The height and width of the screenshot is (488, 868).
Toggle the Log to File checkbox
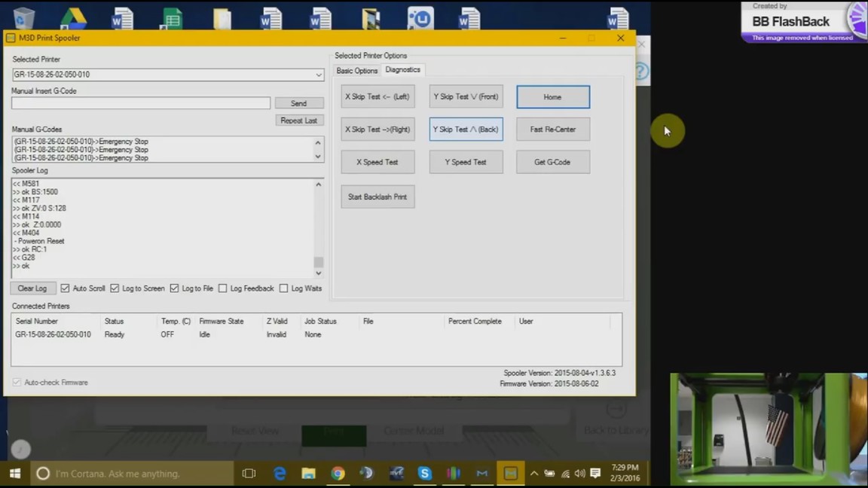tap(174, 288)
